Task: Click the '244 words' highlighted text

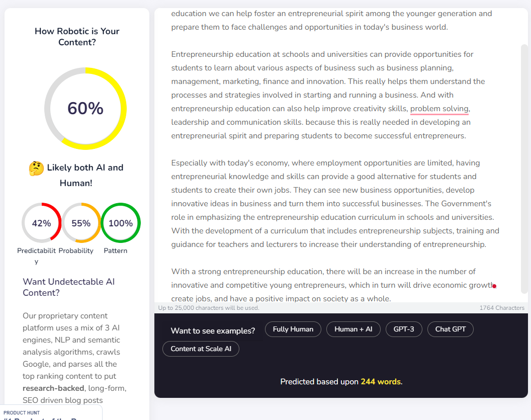Action: [x=381, y=382]
